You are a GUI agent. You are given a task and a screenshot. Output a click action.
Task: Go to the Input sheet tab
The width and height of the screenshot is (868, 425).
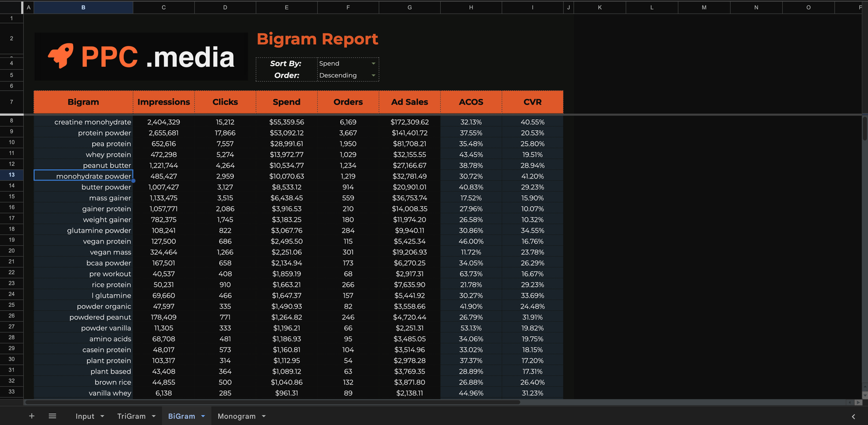click(x=85, y=416)
